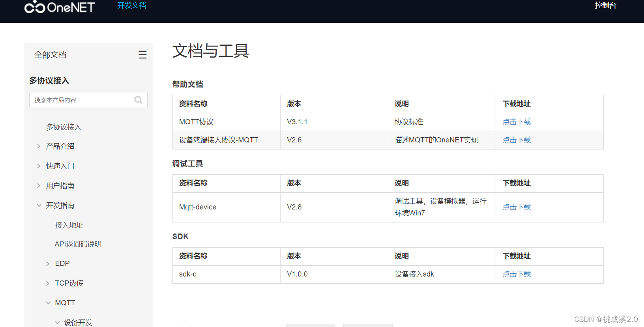Click 点击下载 for sdk-c

point(517,274)
